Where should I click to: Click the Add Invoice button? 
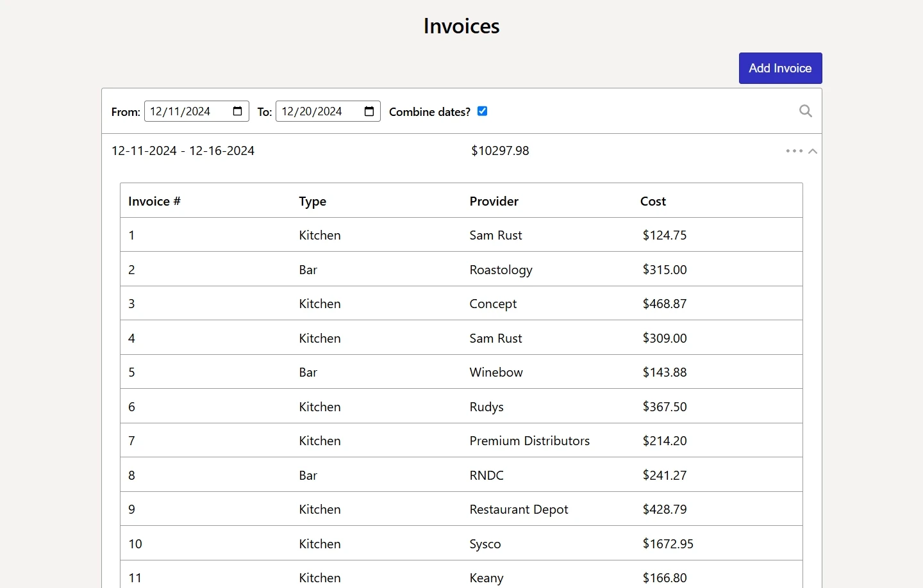tap(780, 68)
